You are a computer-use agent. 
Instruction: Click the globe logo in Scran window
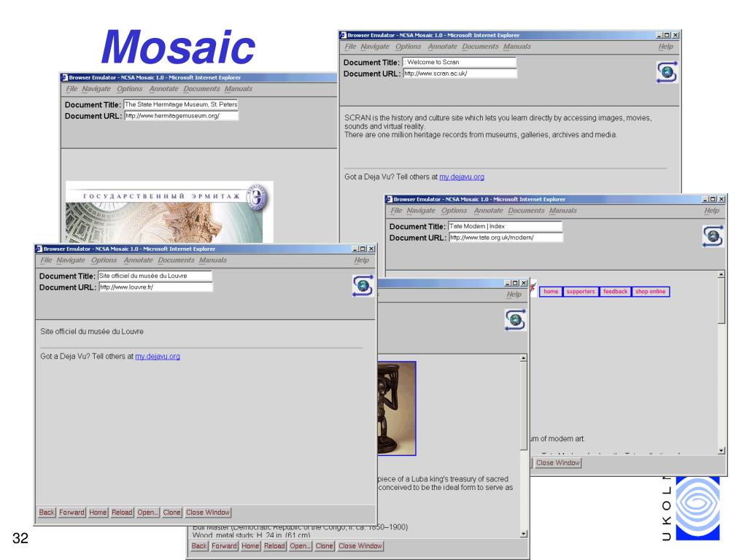click(667, 72)
